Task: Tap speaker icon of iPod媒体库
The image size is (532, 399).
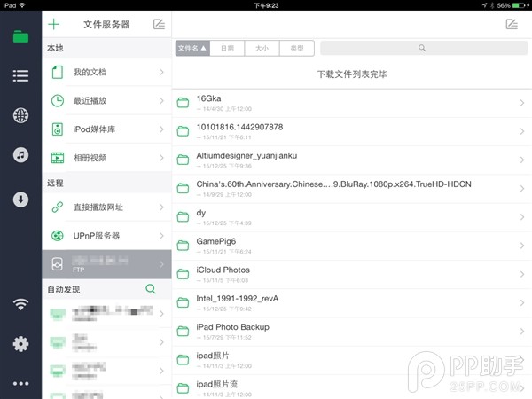Action: pos(58,129)
